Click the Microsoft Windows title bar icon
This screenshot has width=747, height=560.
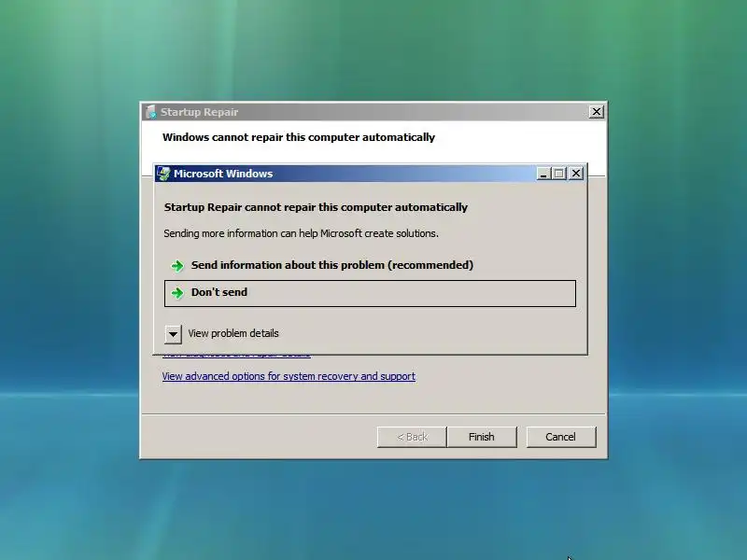163,174
